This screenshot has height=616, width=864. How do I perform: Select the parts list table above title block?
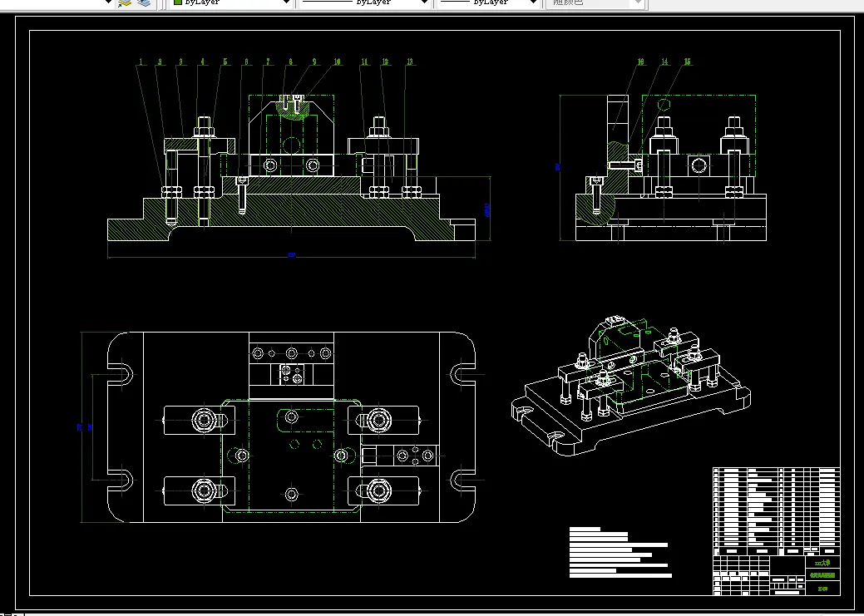(x=777, y=511)
